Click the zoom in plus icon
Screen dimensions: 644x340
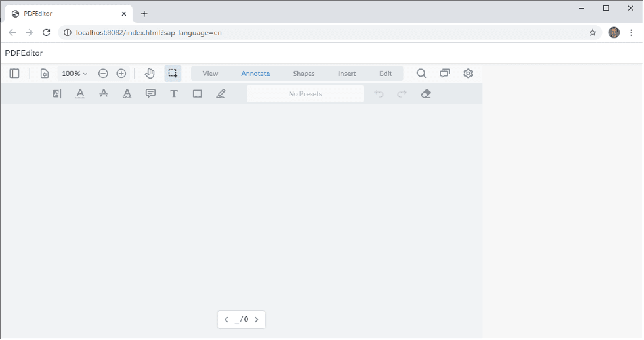(121, 74)
